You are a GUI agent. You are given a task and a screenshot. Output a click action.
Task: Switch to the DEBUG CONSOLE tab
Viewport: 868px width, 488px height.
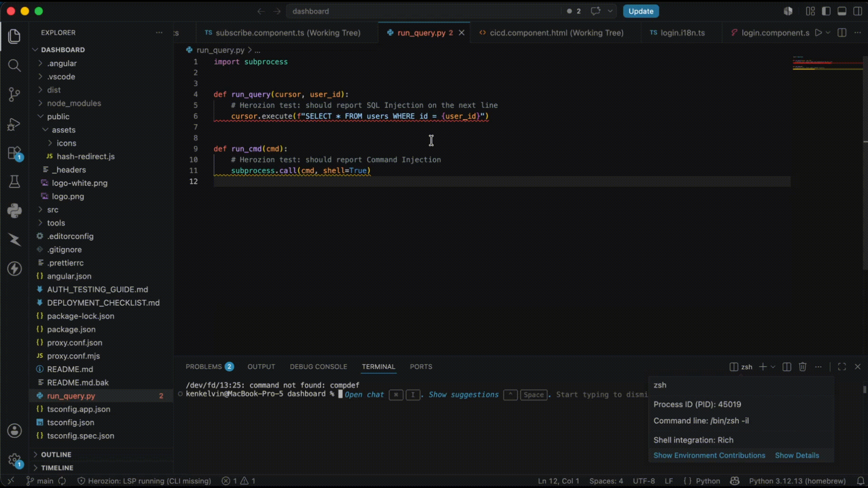[318, 367]
